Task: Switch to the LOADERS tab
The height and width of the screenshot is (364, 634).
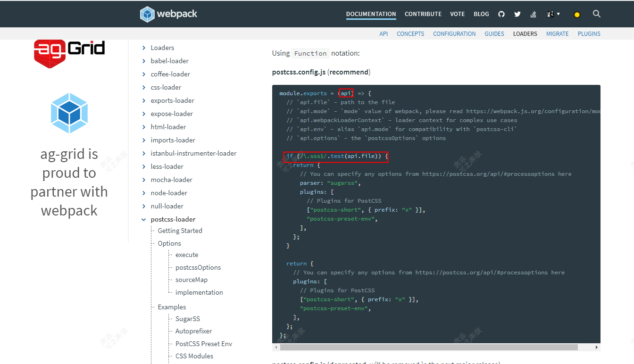Action: tap(525, 33)
